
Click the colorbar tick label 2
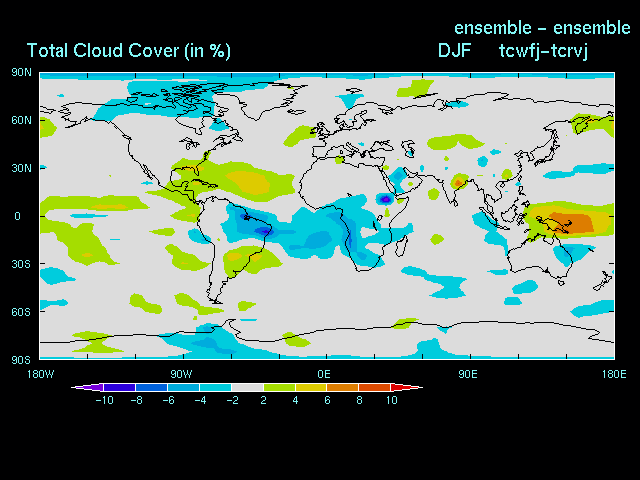[x=264, y=400]
